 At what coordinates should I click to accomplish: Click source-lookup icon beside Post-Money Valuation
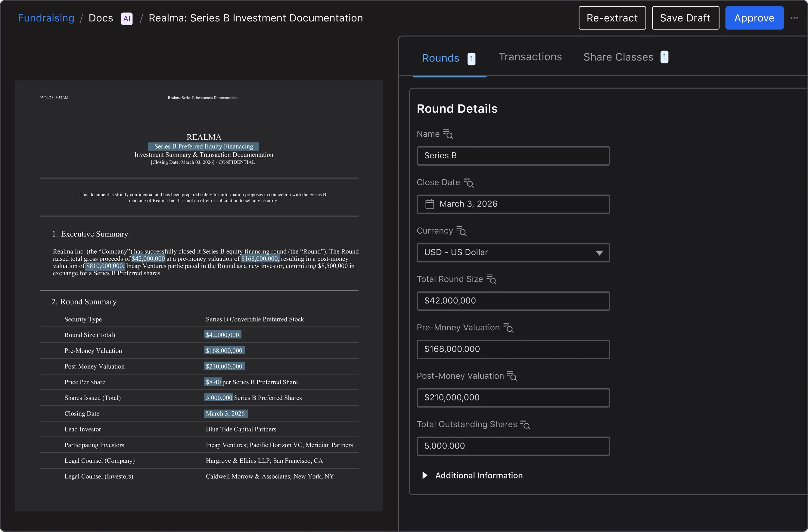[x=512, y=376]
